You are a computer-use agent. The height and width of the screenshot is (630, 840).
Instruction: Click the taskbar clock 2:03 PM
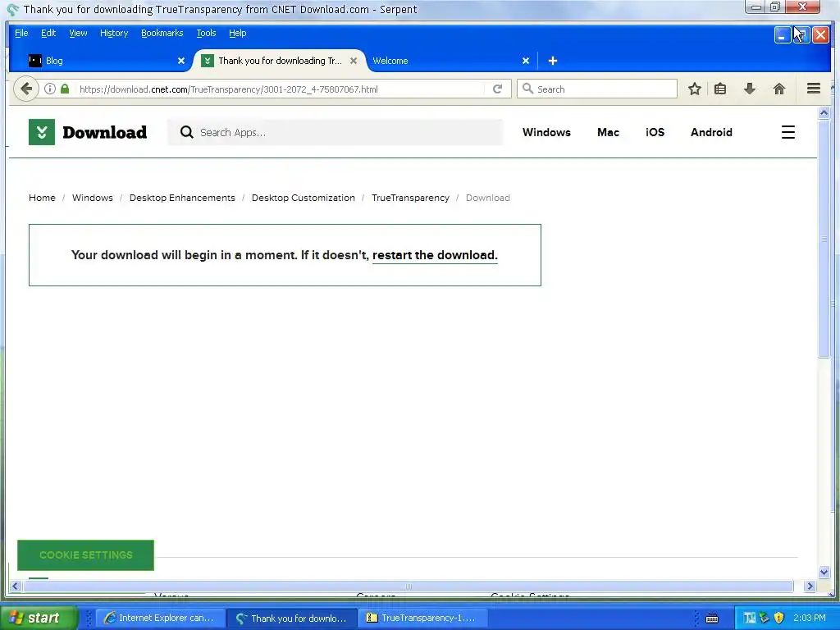pyautogui.click(x=809, y=618)
